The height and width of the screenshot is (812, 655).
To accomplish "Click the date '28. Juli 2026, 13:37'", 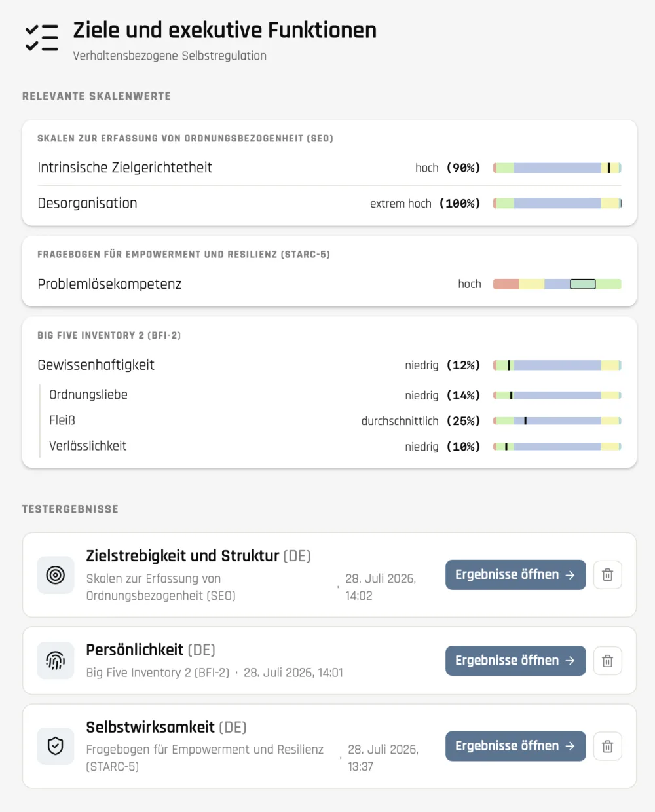I will [x=383, y=758].
